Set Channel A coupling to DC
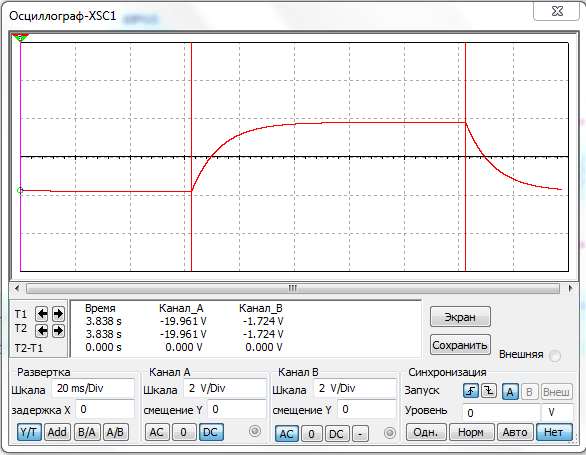The width and height of the screenshot is (586, 455). point(211,432)
